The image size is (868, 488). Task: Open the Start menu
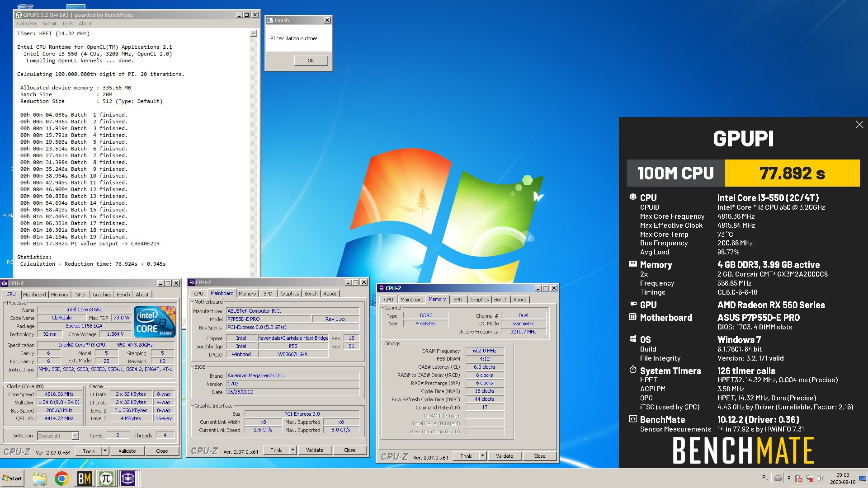[12, 478]
